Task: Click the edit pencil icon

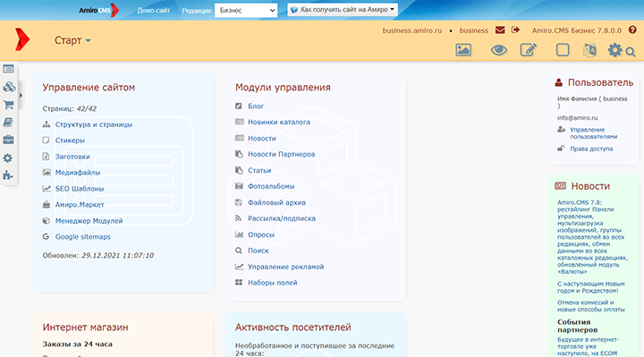Action: [529, 50]
